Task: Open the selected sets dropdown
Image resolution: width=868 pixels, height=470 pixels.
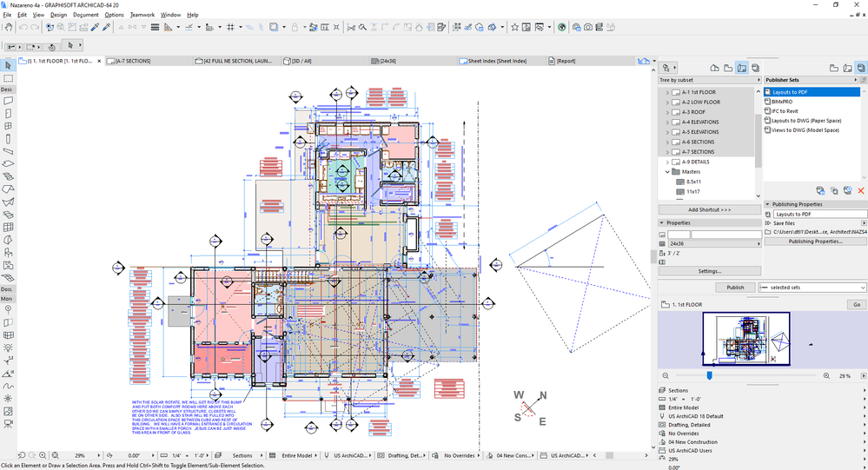Action: pyautogui.click(x=812, y=288)
